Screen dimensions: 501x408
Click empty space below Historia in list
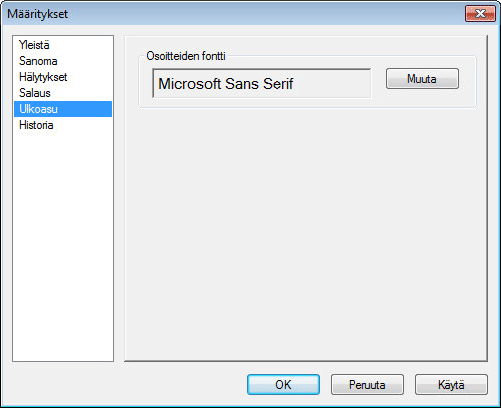(63, 247)
